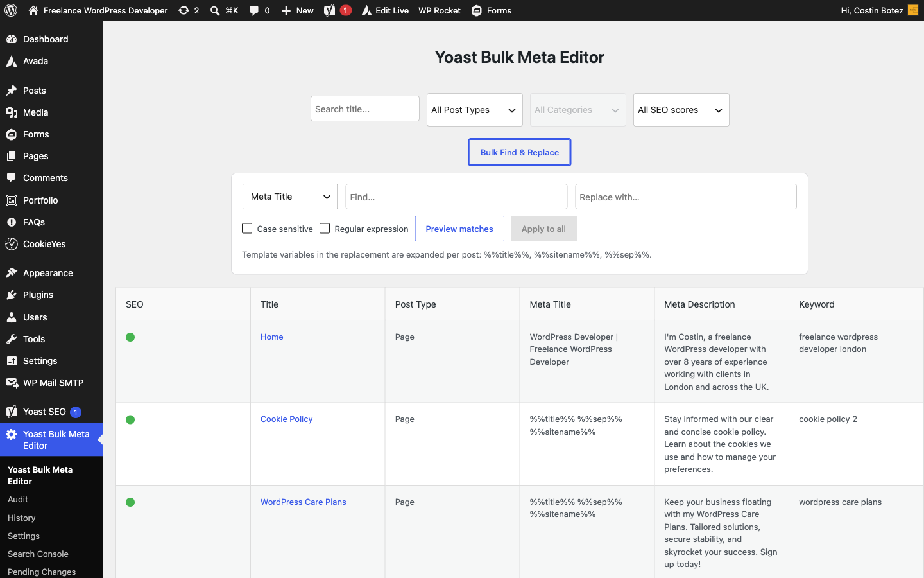Click the Bulk Find & Replace button
This screenshot has width=924, height=578.
[x=520, y=152]
